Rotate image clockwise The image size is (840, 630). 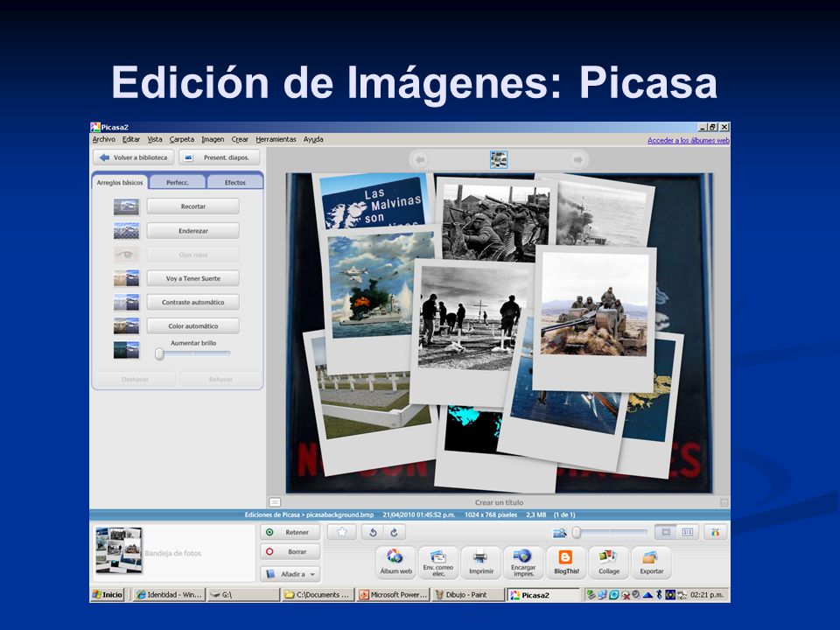coord(395,532)
